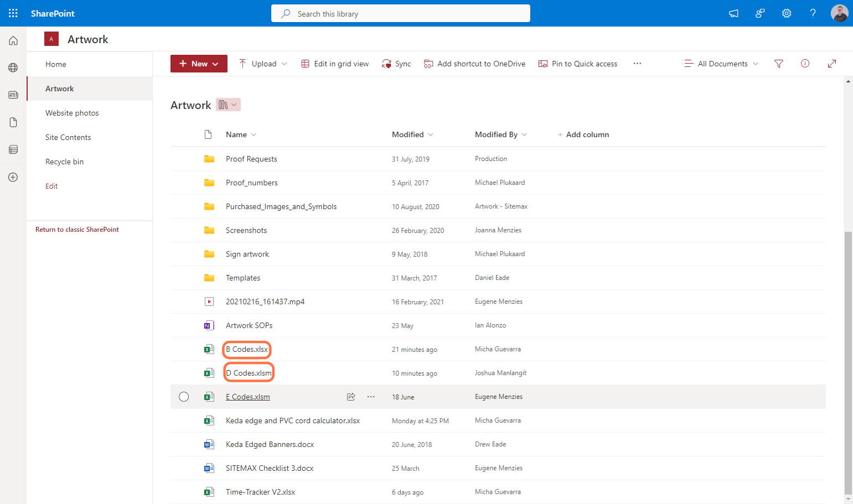Open the Name column sort menu

coord(241,134)
